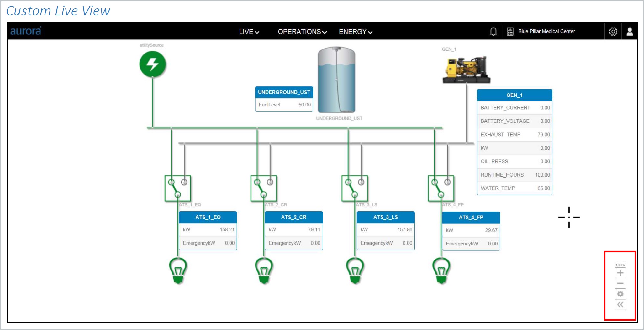Expand the LIVE dropdown menu
Screen dimensions: 644x330
tap(249, 32)
